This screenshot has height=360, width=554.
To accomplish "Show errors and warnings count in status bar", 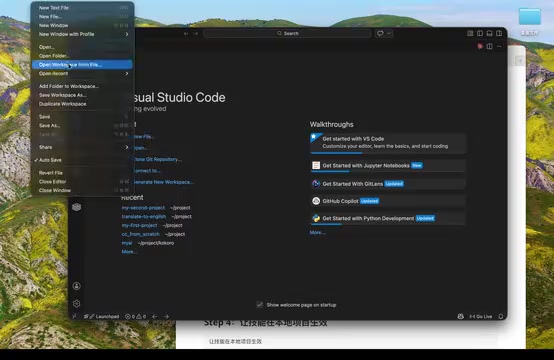I will [x=135, y=317].
